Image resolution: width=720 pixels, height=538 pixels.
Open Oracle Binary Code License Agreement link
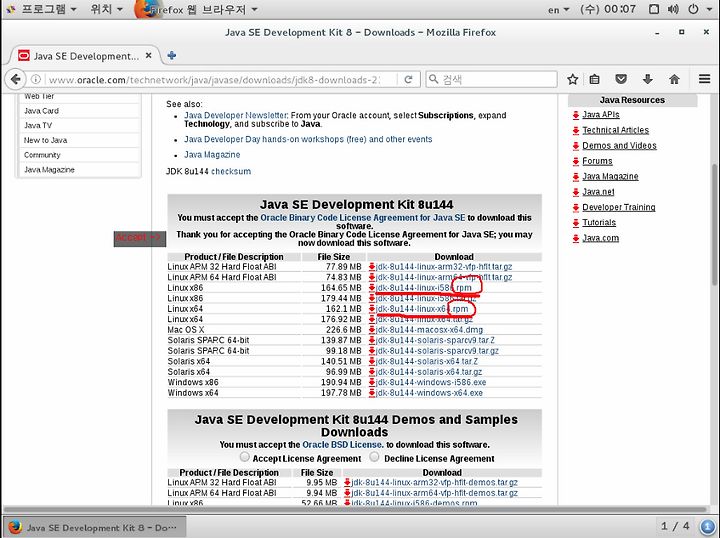363,218
